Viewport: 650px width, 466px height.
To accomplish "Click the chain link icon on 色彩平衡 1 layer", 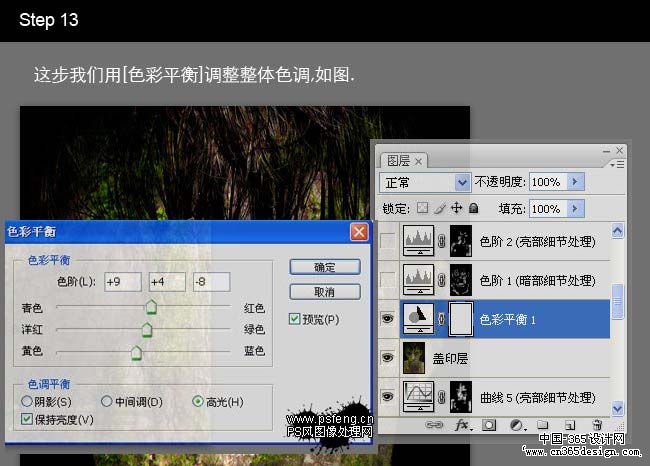I will point(442,319).
